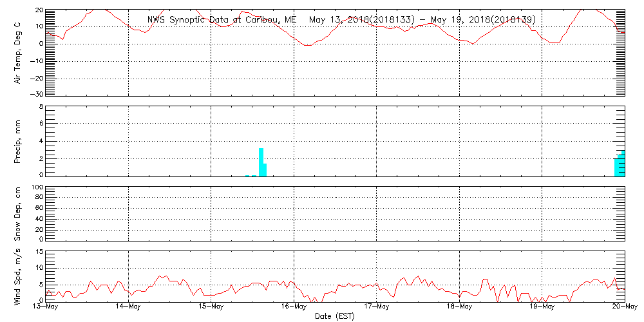Click the '17-May' date tick label

pyautogui.click(x=377, y=308)
